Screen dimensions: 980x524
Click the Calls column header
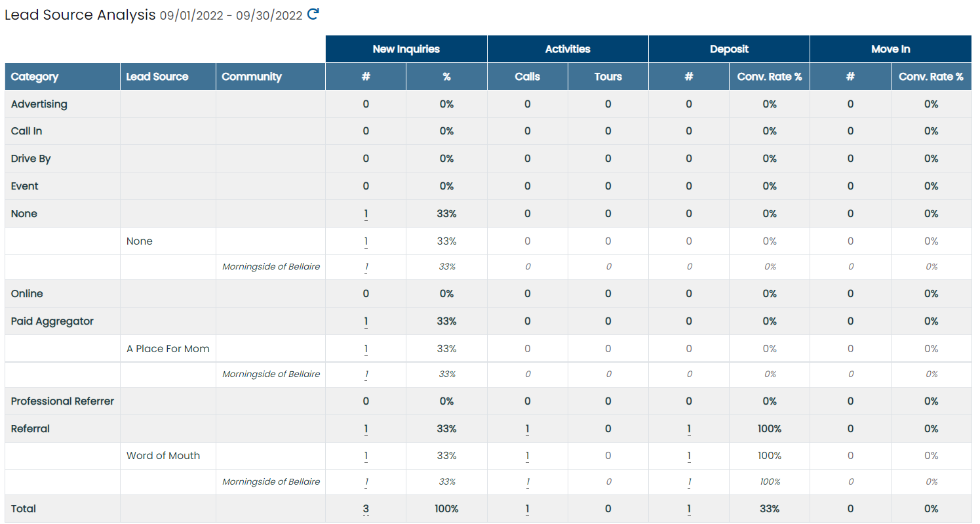tap(527, 77)
